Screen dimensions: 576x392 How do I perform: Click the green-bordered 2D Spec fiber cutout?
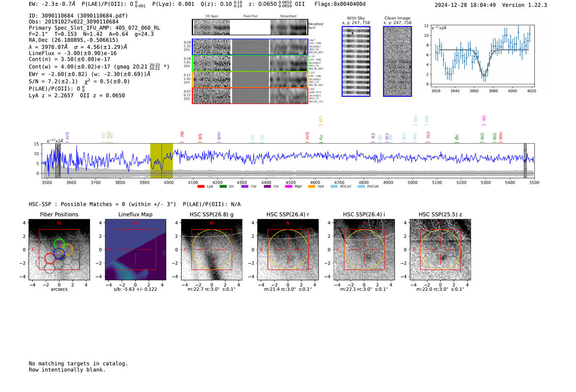point(212,63)
